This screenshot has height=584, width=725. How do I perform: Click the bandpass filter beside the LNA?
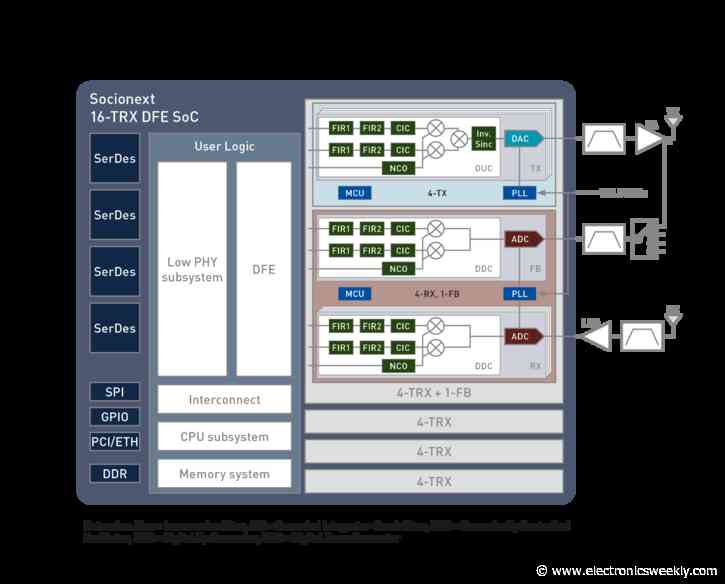point(643,336)
